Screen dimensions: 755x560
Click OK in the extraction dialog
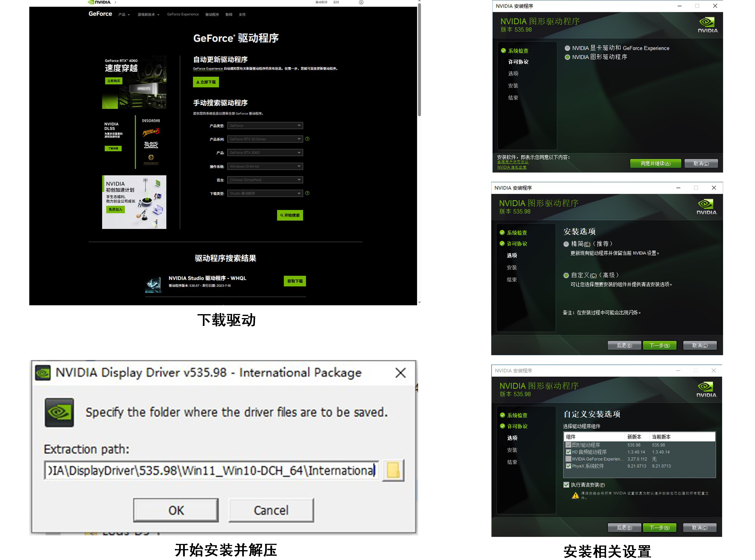point(176,510)
